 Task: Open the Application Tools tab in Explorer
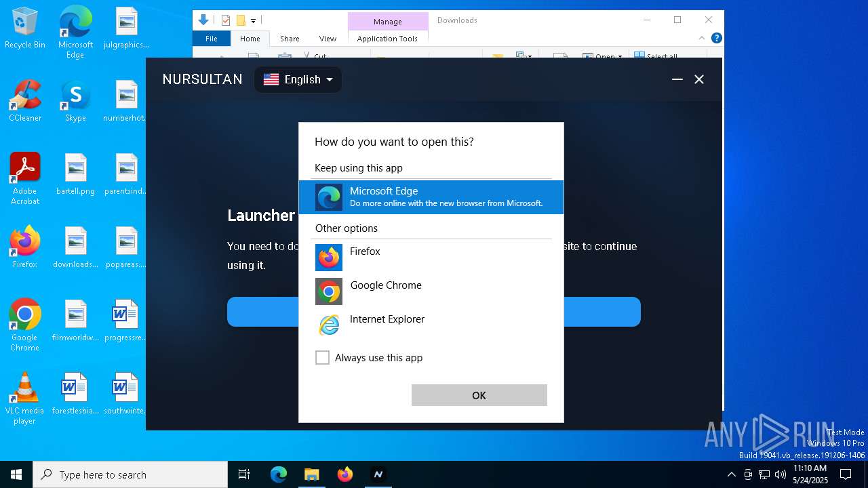click(387, 39)
